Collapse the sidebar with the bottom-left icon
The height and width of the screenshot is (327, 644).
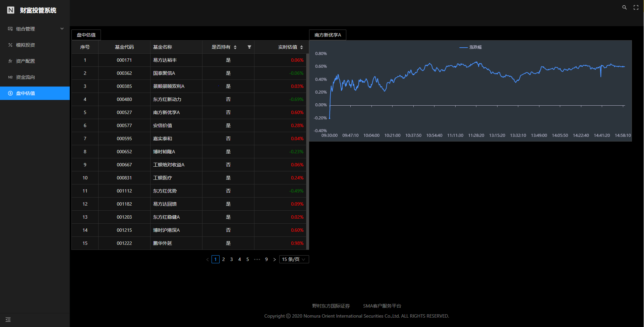point(8,319)
